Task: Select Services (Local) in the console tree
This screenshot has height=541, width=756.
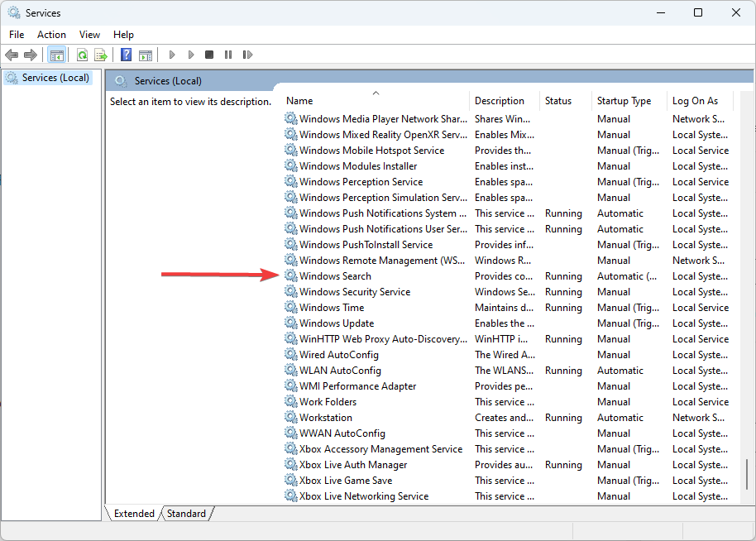Action: coord(55,78)
